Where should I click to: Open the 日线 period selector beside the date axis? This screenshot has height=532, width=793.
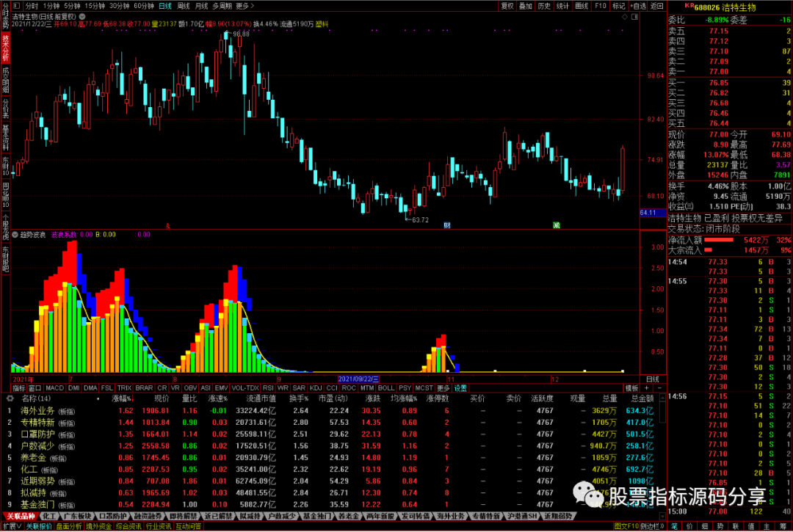pyautogui.click(x=653, y=379)
